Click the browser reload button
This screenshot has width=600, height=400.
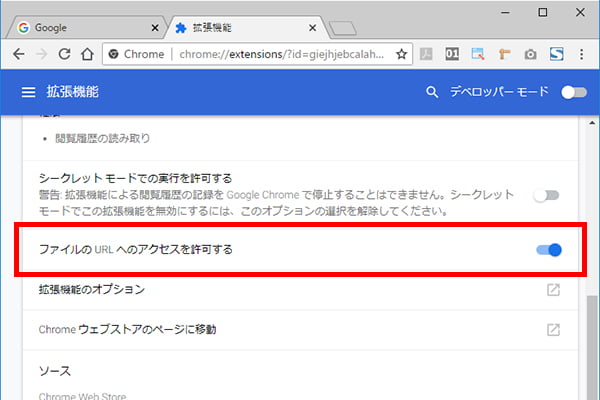tap(65, 53)
